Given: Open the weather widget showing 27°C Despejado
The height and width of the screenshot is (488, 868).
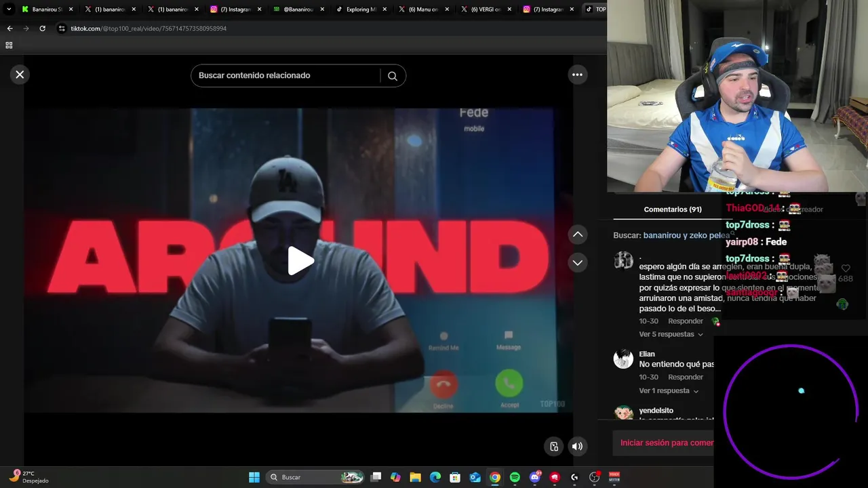Looking at the screenshot, I should 28,477.
